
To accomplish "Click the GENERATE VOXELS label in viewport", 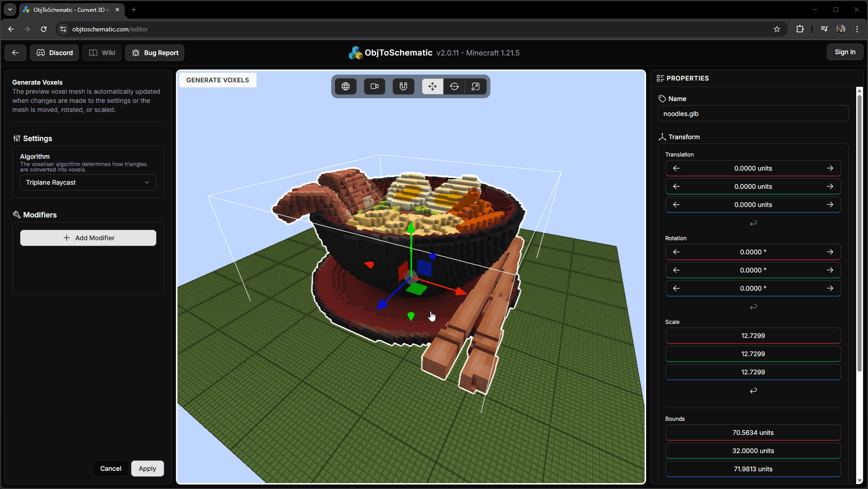I will point(217,80).
